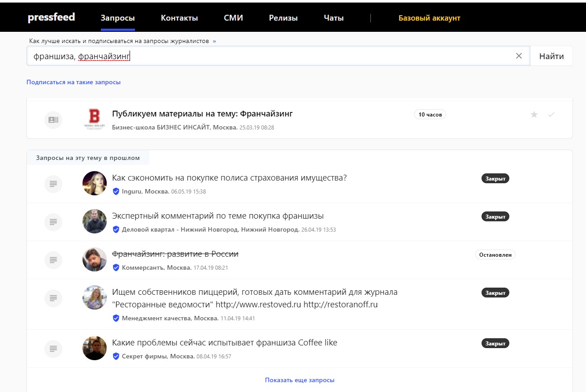The height and width of the screenshot is (392, 586).
Task: Open the Контакты tab
Action: pyautogui.click(x=179, y=18)
